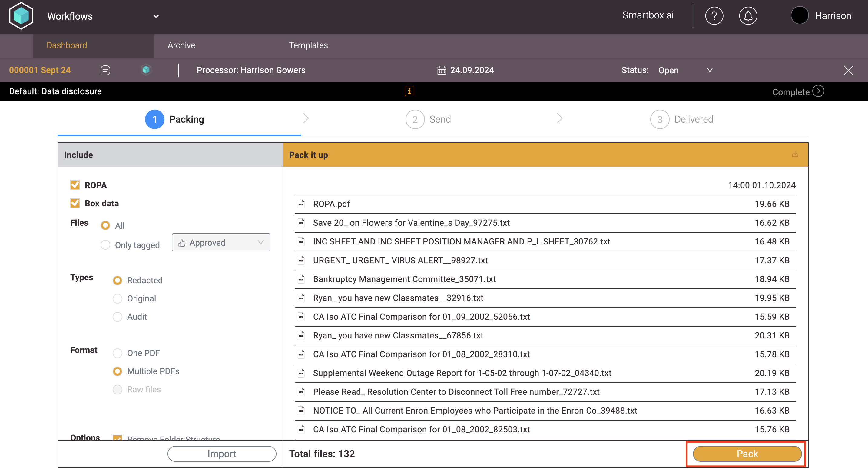Open the comments note icon beside workflow name
This screenshot has width=868, height=469.
click(105, 70)
